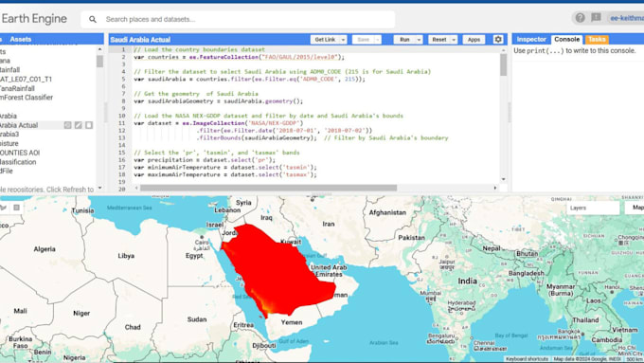Open the help question mark menu

580,18
